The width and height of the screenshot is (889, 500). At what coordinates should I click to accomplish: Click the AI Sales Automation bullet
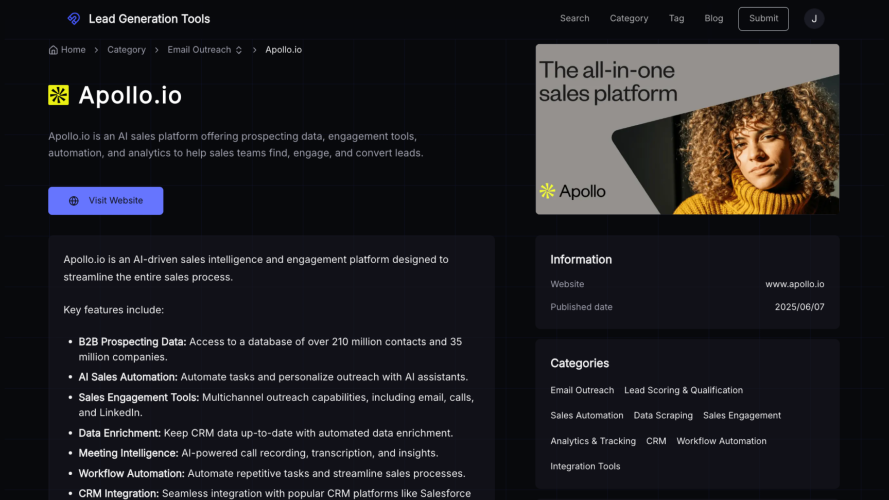click(x=273, y=377)
